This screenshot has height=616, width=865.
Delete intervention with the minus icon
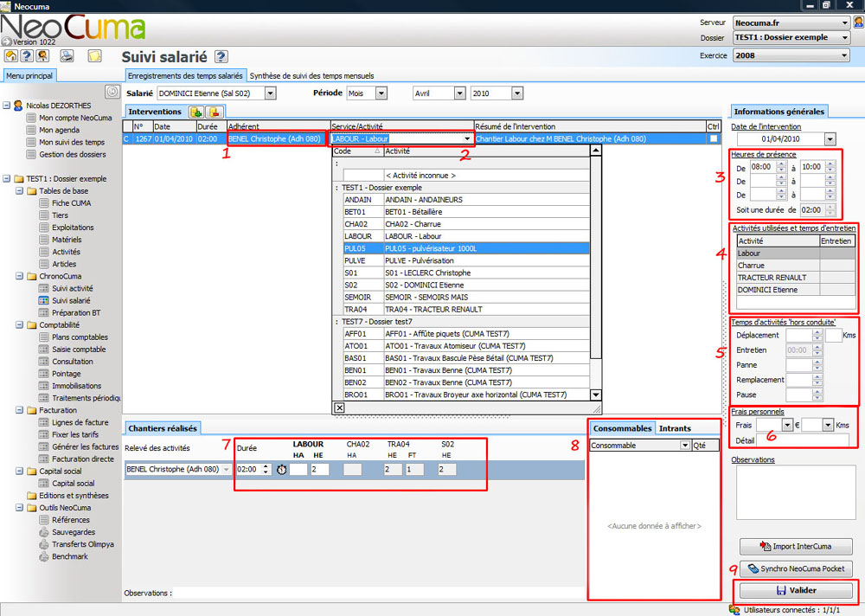tap(214, 112)
